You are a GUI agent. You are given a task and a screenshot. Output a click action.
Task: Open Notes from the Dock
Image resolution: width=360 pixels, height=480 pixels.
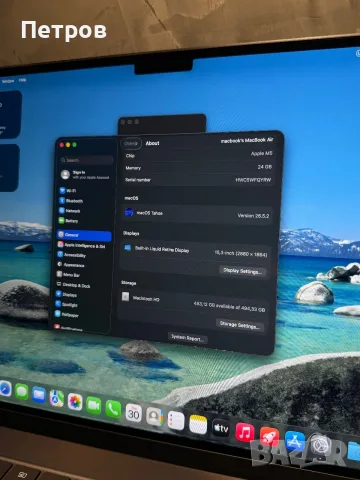[198, 424]
